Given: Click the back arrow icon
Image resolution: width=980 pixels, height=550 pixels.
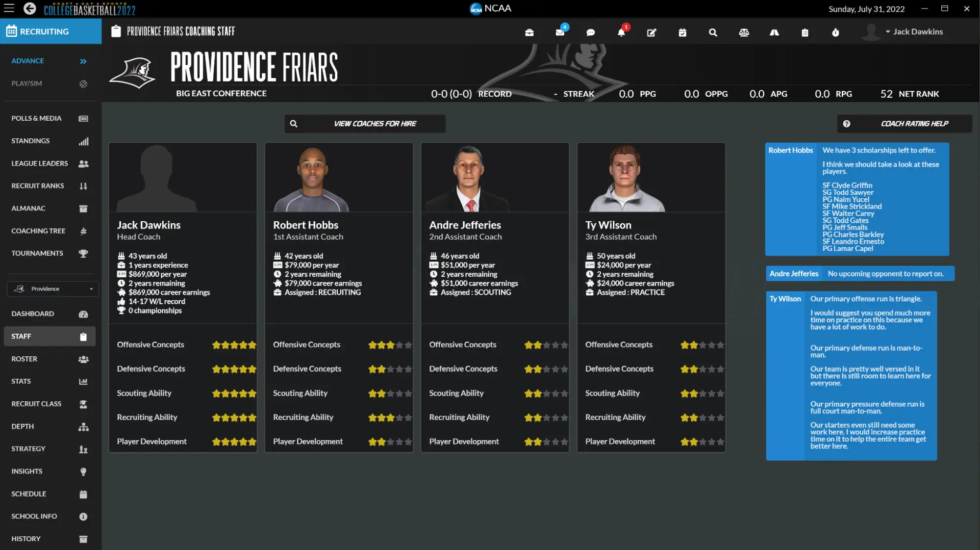Looking at the screenshot, I should tap(30, 8).
